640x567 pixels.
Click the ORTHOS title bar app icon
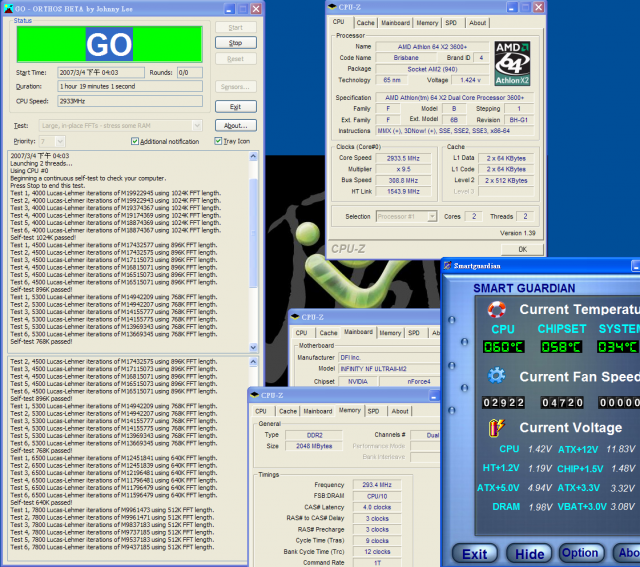pos(9,9)
